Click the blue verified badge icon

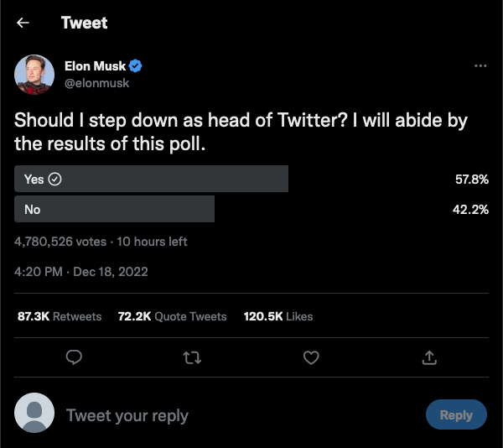point(135,66)
